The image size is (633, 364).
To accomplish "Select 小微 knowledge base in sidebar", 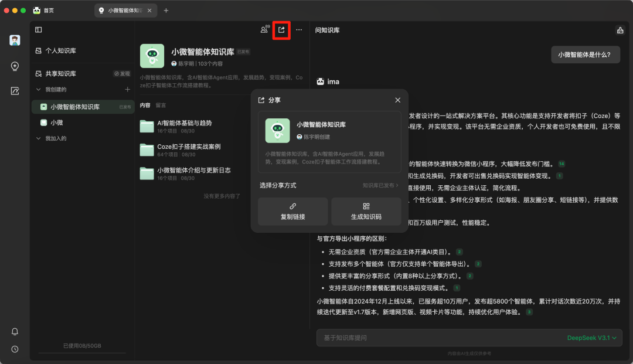I will click(57, 123).
